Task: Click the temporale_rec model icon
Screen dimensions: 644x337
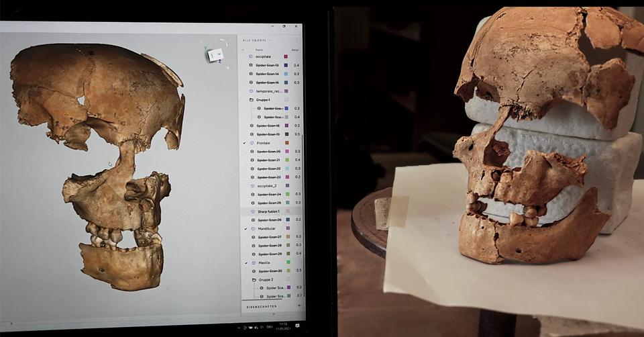Action: tap(251, 91)
